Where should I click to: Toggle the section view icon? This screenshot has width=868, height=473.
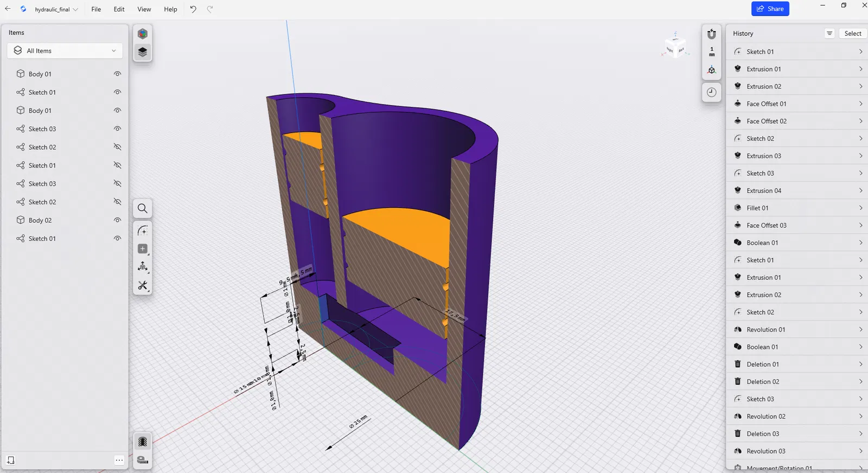[x=143, y=442]
